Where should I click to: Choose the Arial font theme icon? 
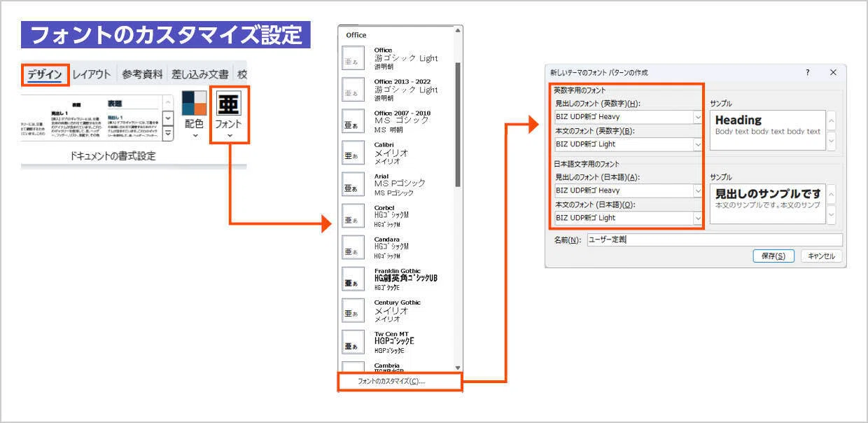click(353, 184)
